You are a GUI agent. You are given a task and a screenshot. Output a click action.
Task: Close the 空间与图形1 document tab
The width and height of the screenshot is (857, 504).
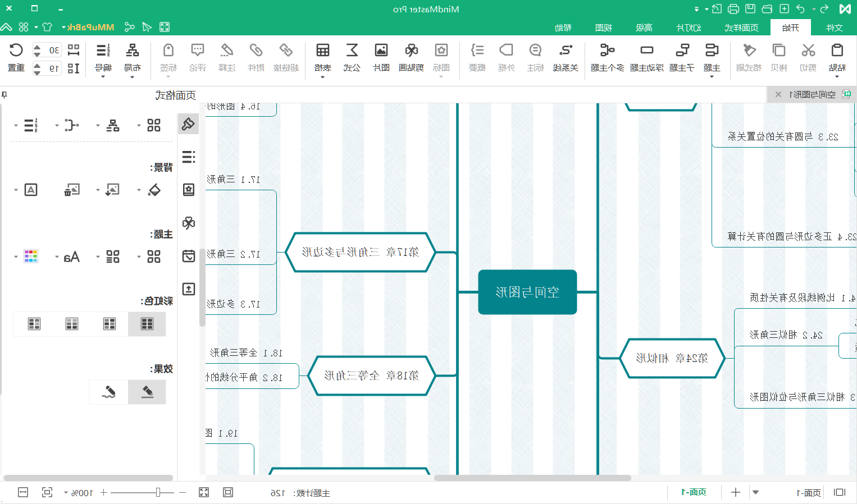[778, 94]
